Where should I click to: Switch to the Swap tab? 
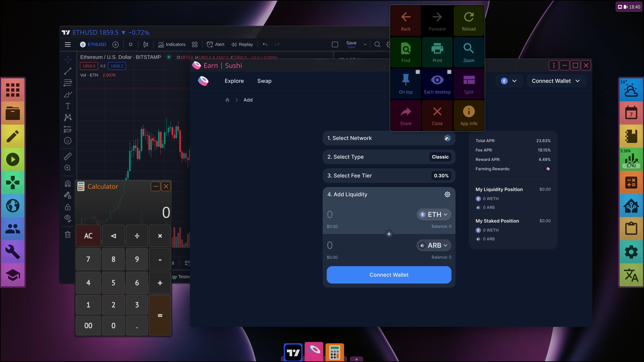point(264,81)
